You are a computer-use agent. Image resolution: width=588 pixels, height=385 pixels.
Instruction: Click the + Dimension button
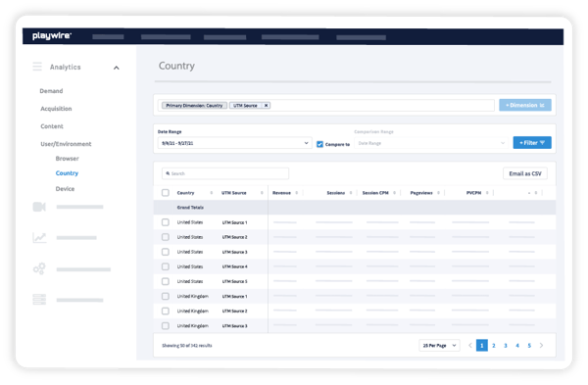pyautogui.click(x=525, y=106)
